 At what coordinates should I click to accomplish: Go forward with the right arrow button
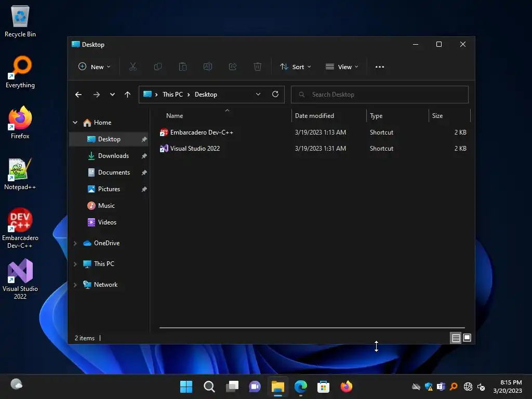point(97,95)
